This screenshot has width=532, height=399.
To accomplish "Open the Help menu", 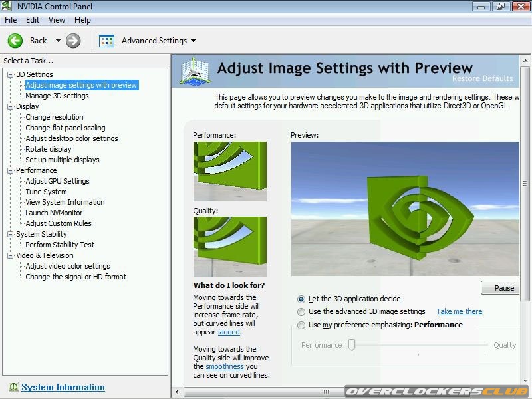I will (82, 20).
